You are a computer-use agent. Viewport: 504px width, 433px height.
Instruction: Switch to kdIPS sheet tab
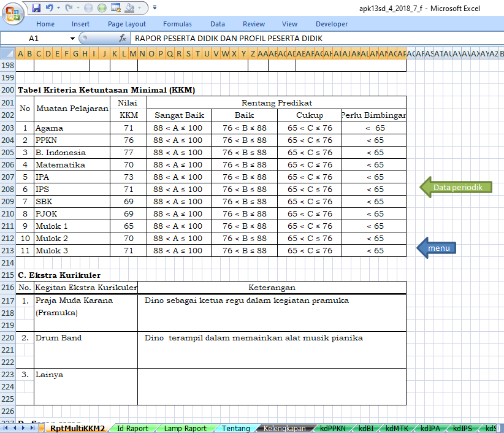(462, 429)
